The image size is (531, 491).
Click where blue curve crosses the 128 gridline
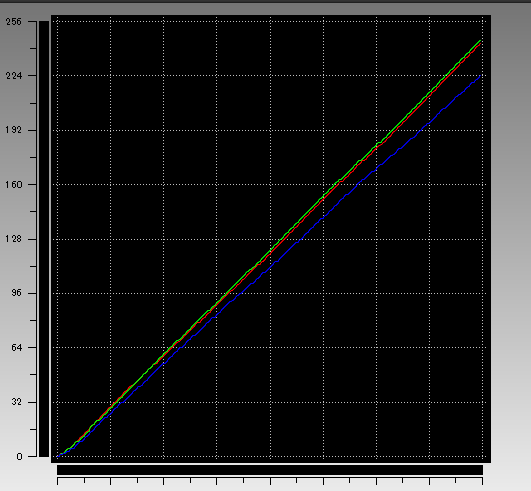[x=300, y=239]
